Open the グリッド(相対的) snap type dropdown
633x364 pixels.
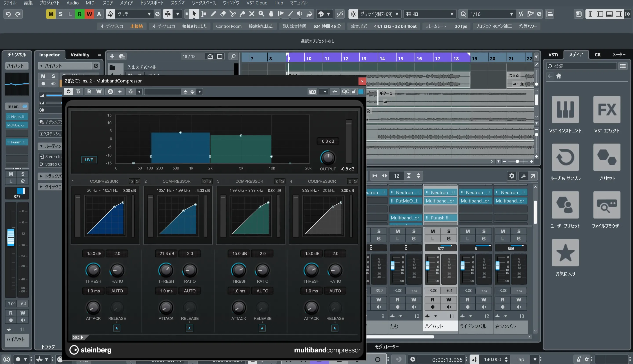click(379, 14)
